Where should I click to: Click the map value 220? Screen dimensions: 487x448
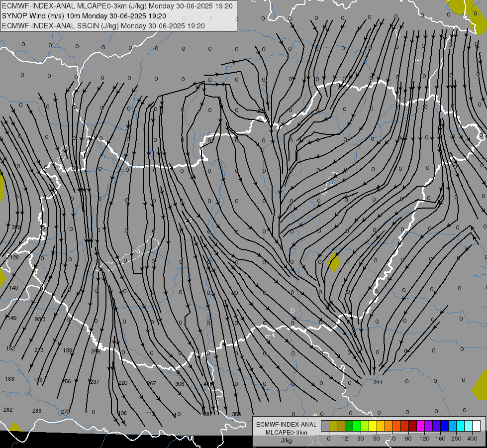coord(123,383)
